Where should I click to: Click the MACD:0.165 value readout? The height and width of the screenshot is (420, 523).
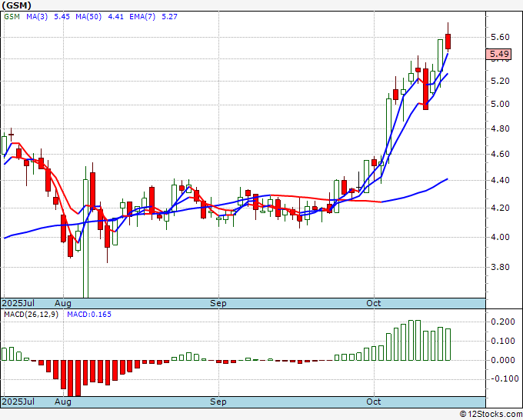click(89, 315)
